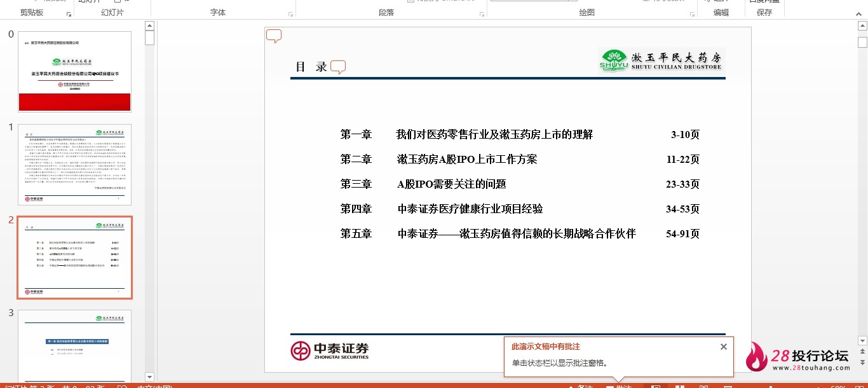The height and width of the screenshot is (388, 868).
Task: Click the 54-91页 page range
Action: coord(683,234)
